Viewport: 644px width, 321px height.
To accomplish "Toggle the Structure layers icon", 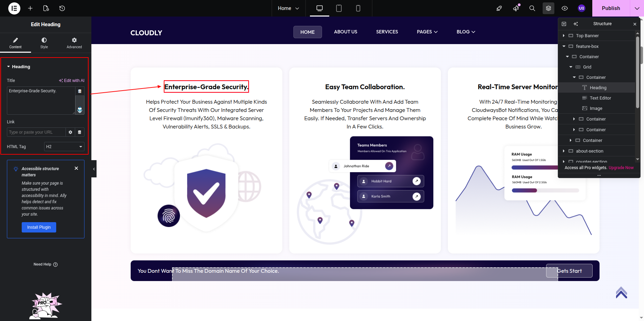I will (549, 8).
